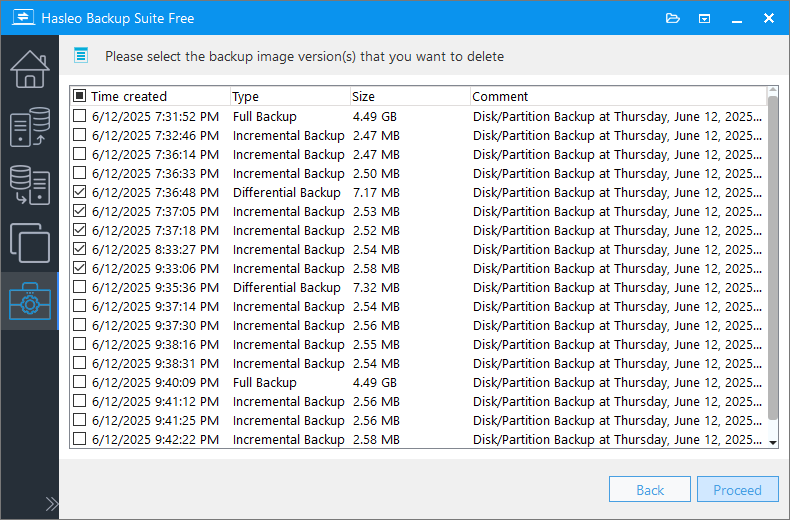Uncheck the 7:37:05 PM Incremental Backup
The width and height of the screenshot is (790, 520).
[80, 211]
